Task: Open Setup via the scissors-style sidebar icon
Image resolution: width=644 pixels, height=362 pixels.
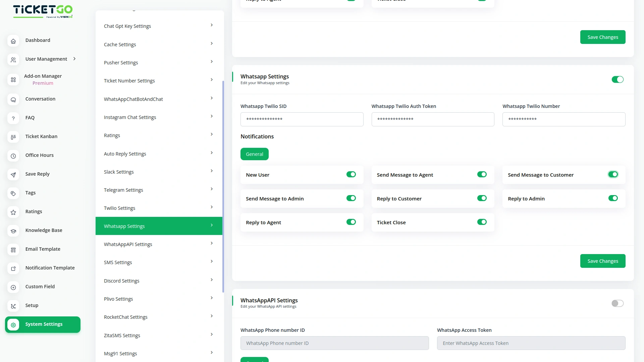Action: click(x=13, y=306)
